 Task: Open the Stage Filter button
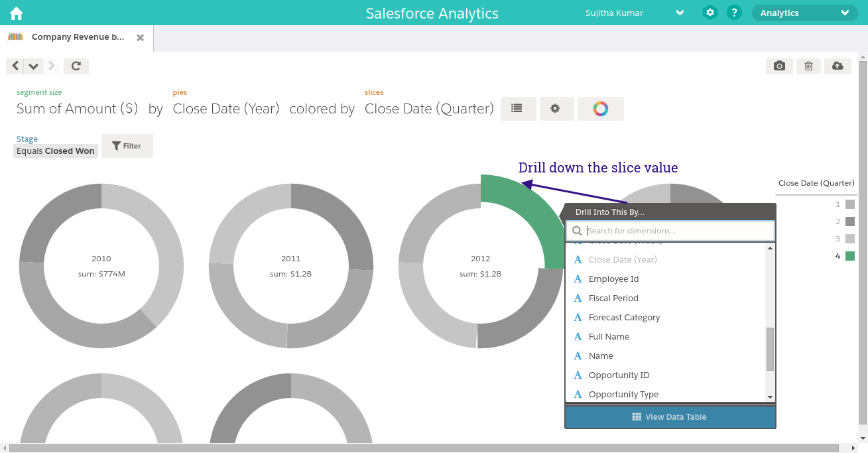[127, 145]
